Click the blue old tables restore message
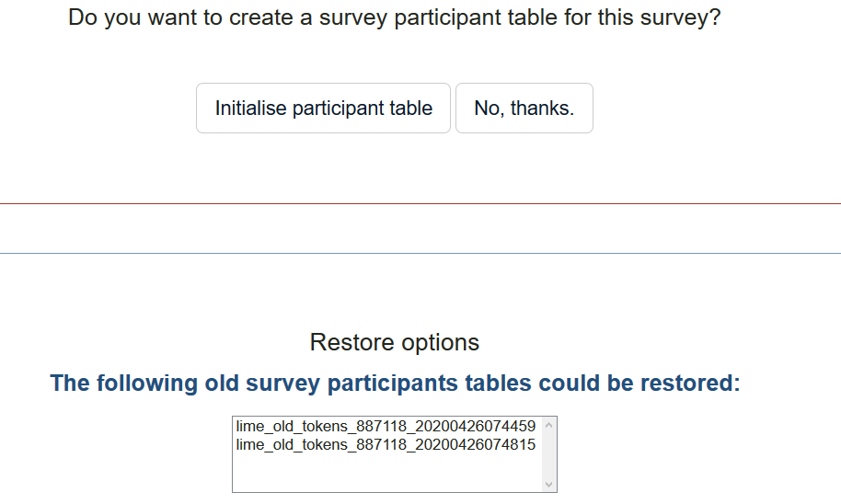This screenshot has height=504, width=841. pyautogui.click(x=395, y=384)
